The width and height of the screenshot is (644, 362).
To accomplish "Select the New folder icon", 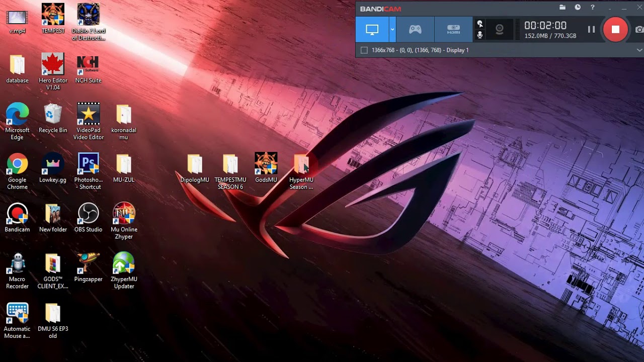I will click(53, 218).
